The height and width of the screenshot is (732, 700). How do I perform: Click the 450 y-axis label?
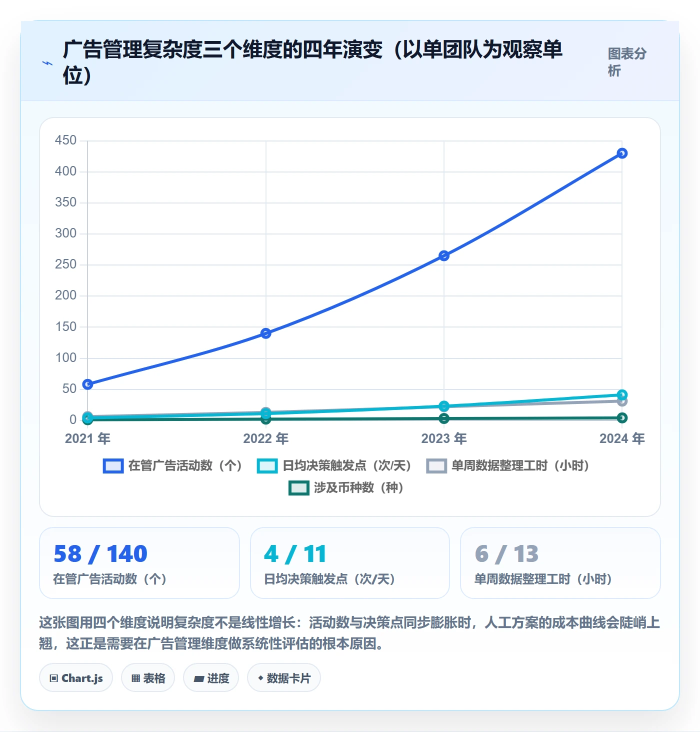tap(66, 140)
